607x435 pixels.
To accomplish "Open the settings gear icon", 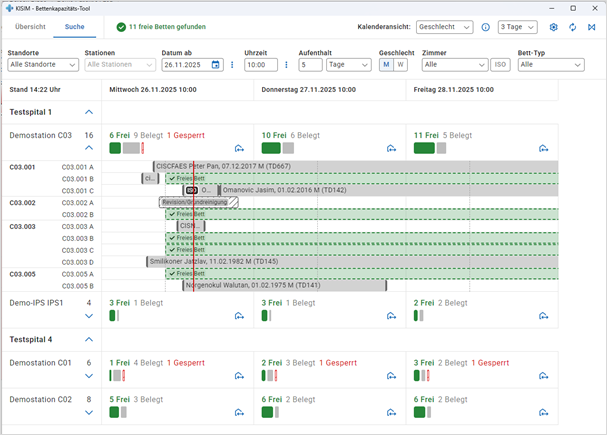I will [554, 27].
